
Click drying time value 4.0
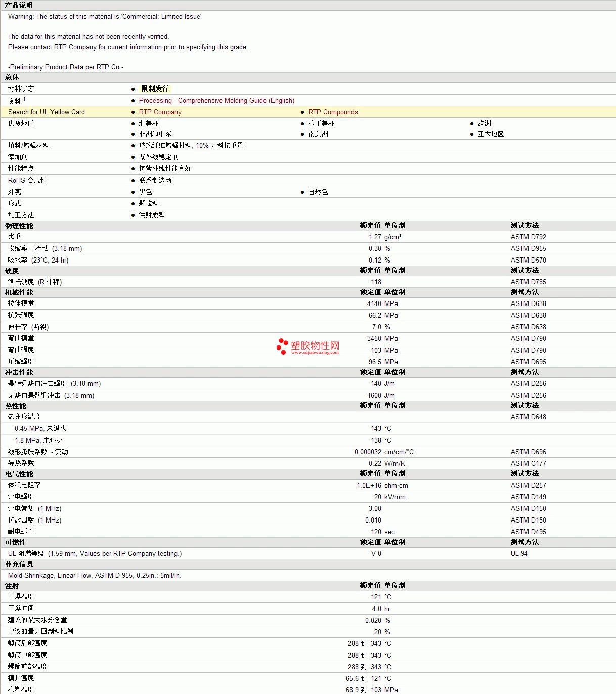(376, 609)
